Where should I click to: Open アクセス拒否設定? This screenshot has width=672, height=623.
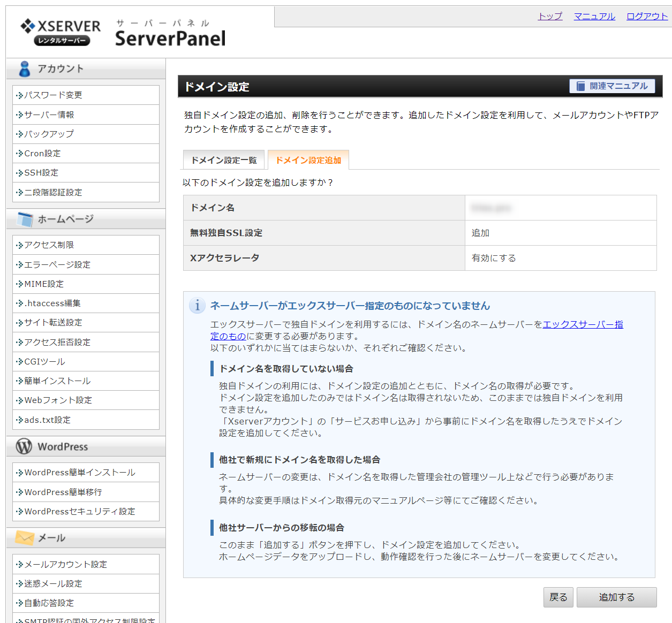86,342
